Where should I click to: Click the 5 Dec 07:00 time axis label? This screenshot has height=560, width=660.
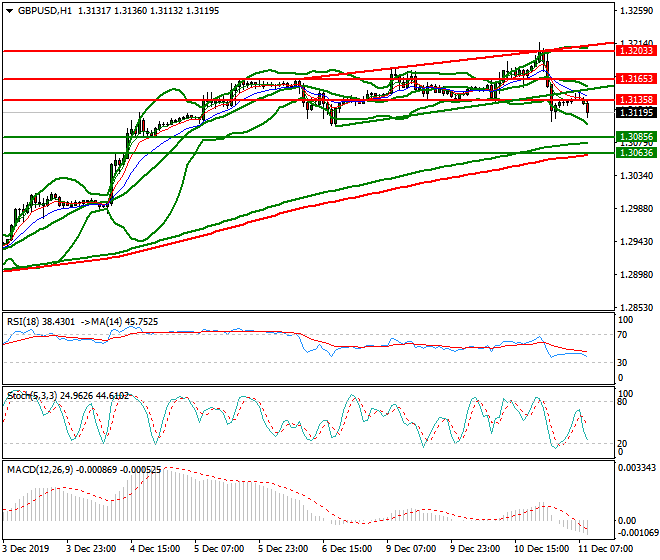219,549
